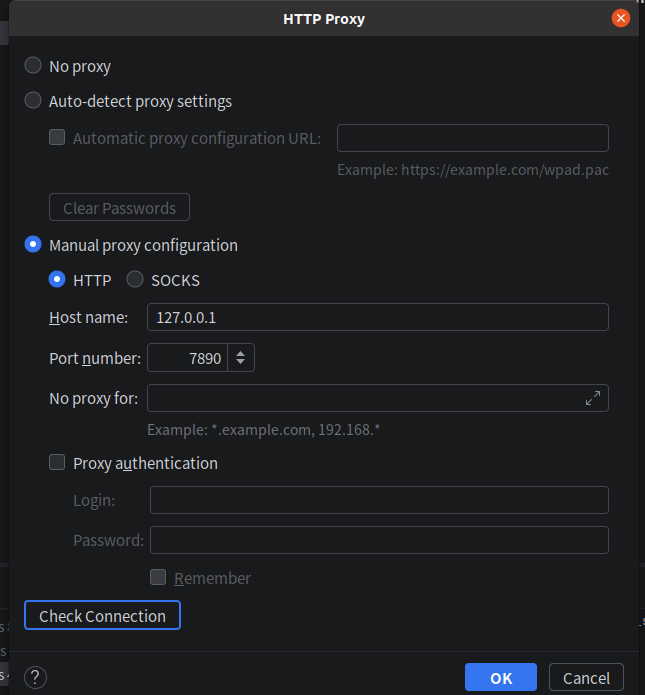Screen dimensions: 645x695
Task: Choose the HTTP proxy type
Action: click(x=57, y=280)
